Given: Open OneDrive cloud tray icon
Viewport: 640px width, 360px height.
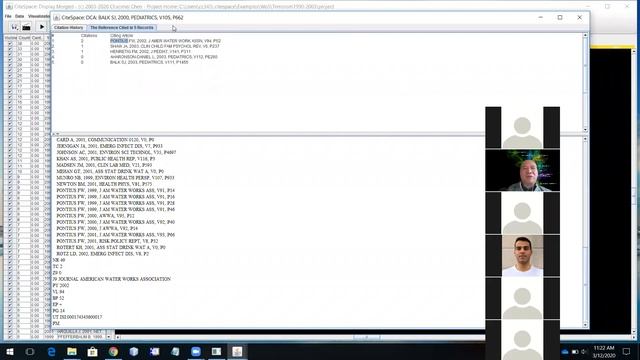Looking at the screenshot, I should coord(565,351).
